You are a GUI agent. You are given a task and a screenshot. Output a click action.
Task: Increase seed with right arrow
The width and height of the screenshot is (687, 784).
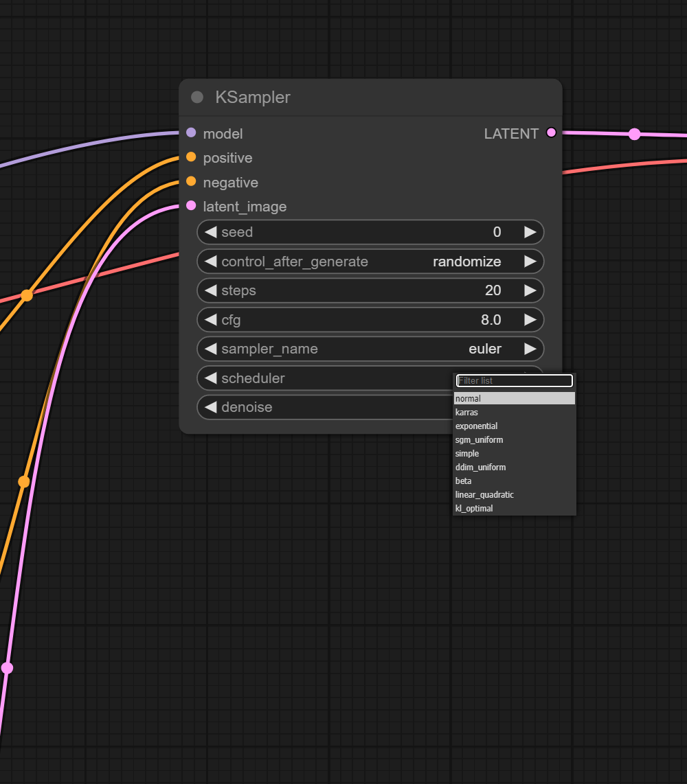pyautogui.click(x=530, y=232)
